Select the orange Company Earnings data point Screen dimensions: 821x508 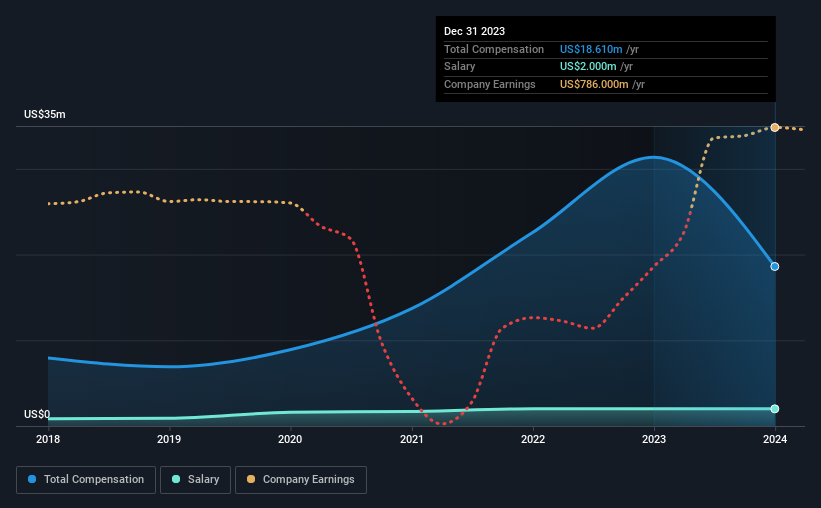coord(775,128)
